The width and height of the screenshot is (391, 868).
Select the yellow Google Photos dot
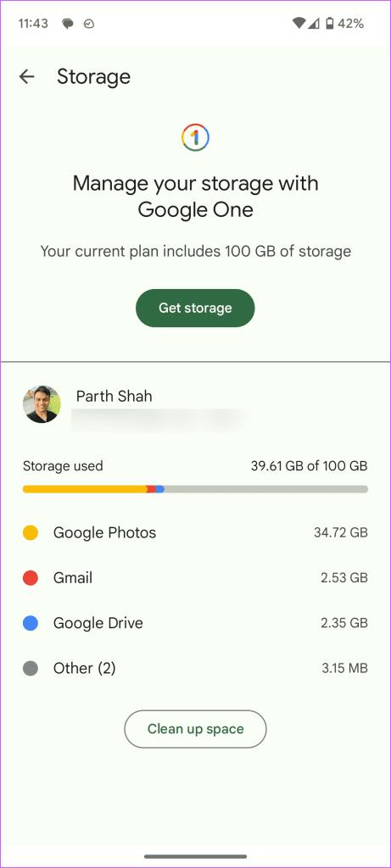[31, 532]
